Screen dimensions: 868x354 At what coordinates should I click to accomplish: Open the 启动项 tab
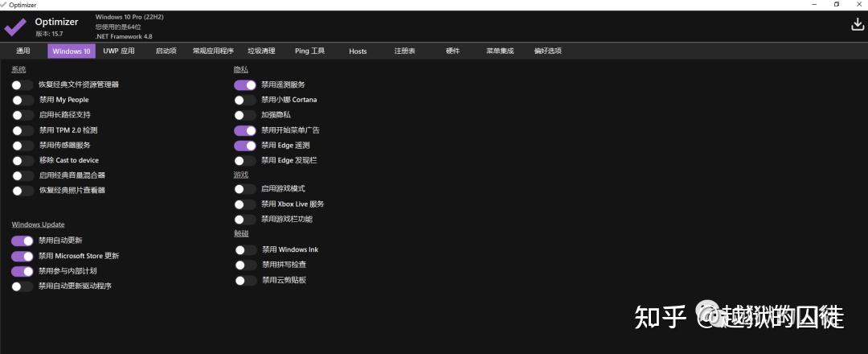(166, 51)
